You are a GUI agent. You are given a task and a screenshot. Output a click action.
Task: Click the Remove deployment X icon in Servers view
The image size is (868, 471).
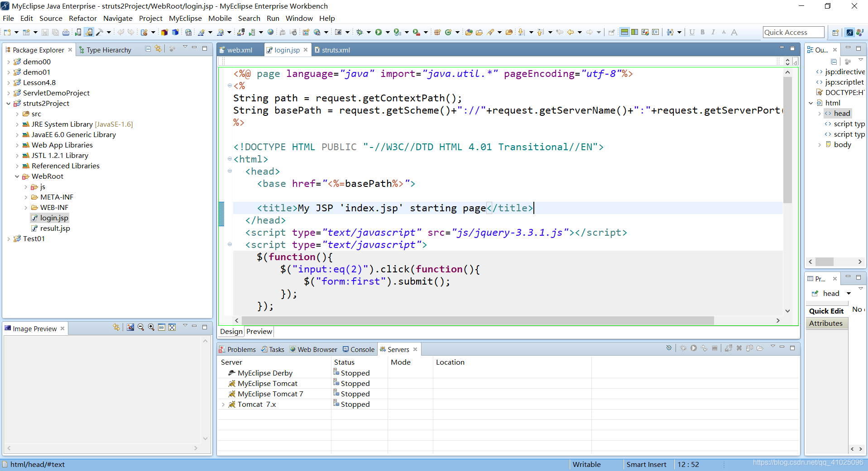click(x=739, y=348)
